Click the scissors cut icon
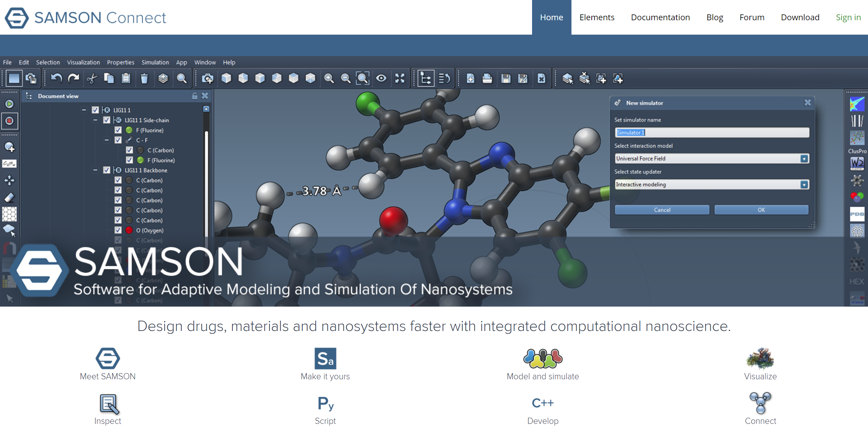The height and width of the screenshot is (440, 868). 92,79
